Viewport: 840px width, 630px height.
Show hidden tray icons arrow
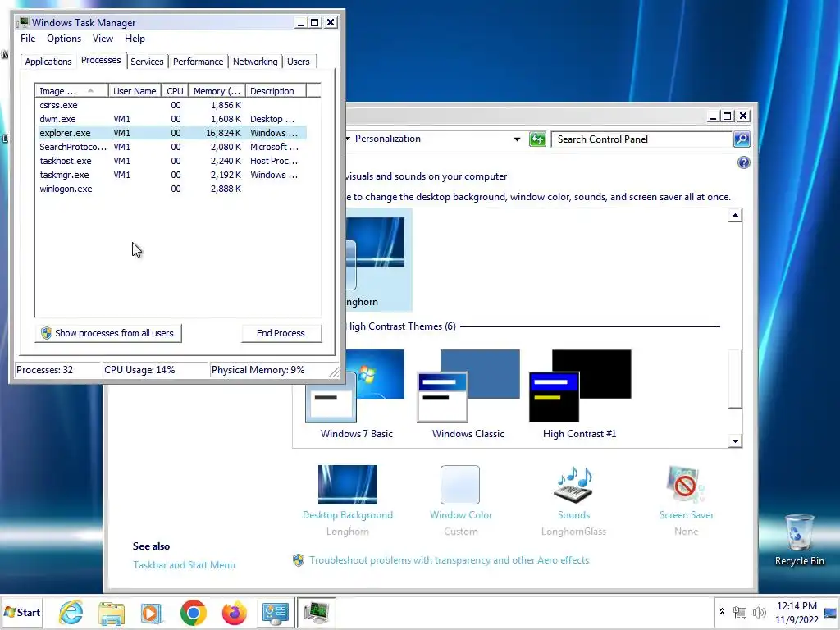722,612
